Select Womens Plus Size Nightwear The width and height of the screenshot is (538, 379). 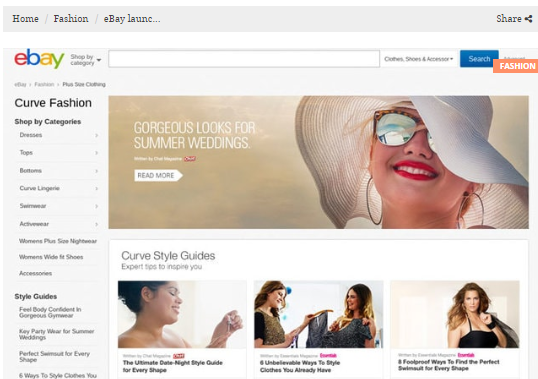click(x=58, y=241)
